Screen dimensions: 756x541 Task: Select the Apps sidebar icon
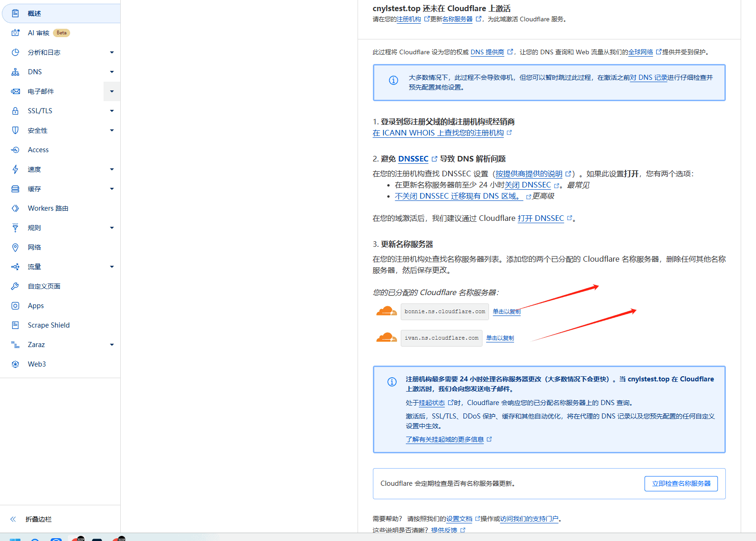34,305
